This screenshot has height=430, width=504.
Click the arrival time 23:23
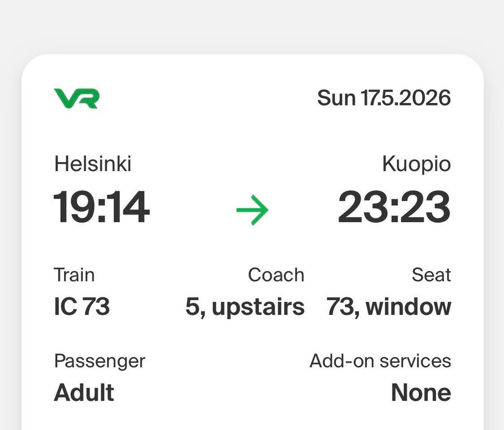[x=394, y=208]
